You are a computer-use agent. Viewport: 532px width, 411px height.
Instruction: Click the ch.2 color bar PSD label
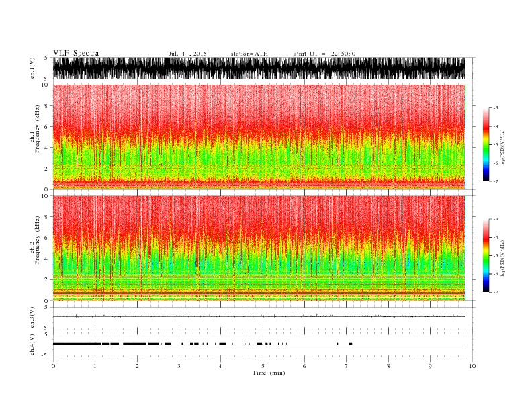pos(504,258)
